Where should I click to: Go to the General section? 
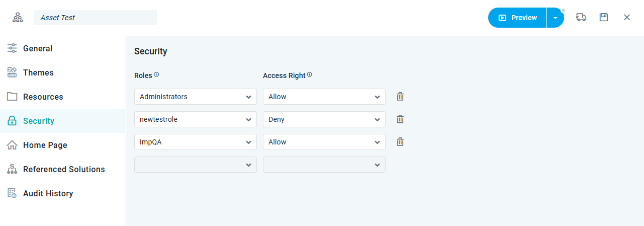(38, 49)
